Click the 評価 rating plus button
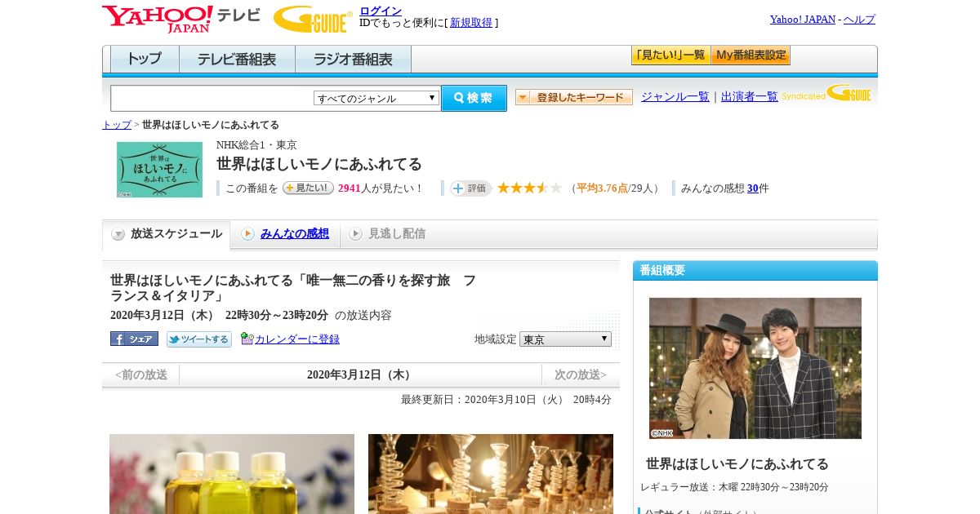Image resolution: width=980 pixels, height=514 pixels. point(470,188)
